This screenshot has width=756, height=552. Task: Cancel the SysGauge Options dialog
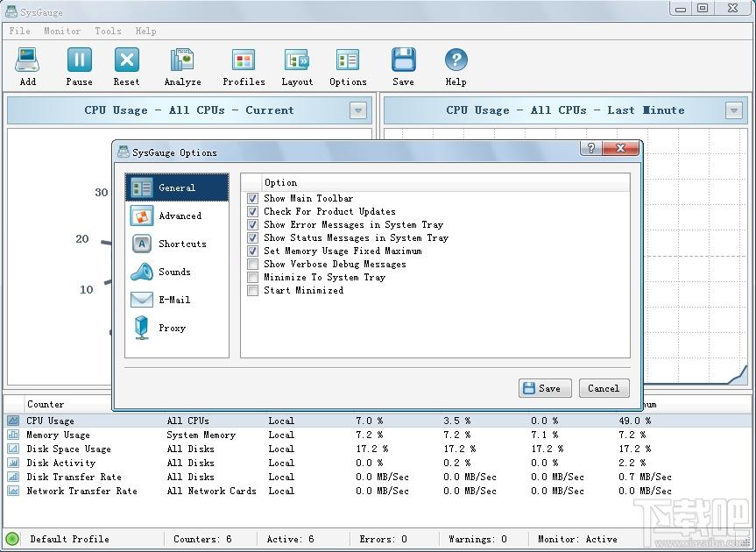(x=604, y=388)
